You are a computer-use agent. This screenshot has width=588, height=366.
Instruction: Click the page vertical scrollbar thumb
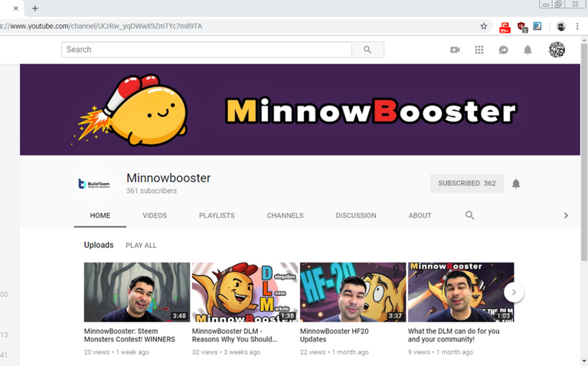584,152
